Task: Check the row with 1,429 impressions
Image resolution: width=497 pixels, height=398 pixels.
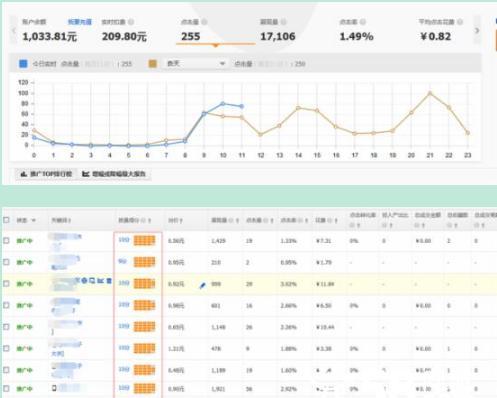Action: pos(6,240)
